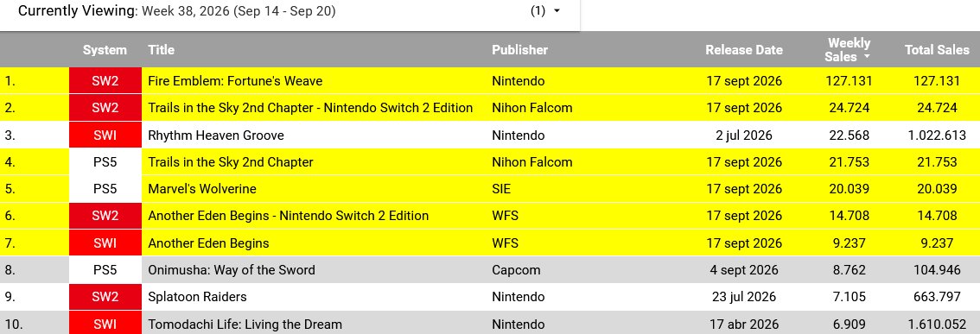The height and width of the screenshot is (334, 980).
Task: Select the SWI badge for Rhythm Heaven Groove
Action: pos(105,135)
